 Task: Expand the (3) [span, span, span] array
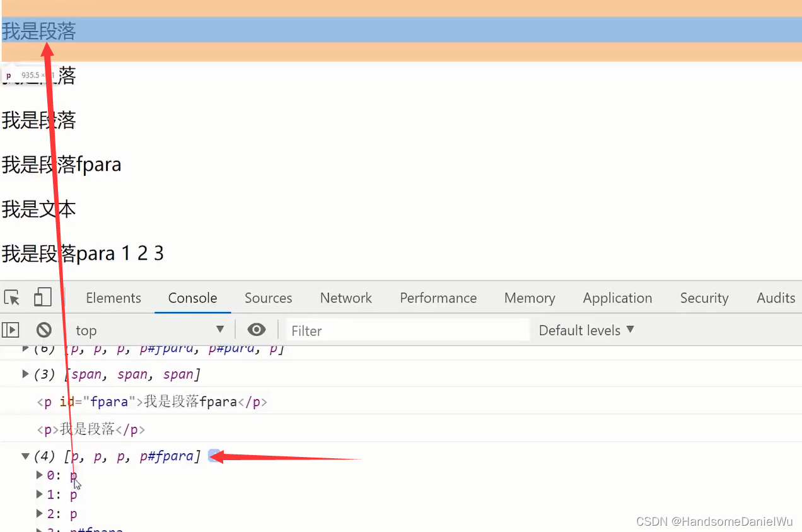point(26,374)
